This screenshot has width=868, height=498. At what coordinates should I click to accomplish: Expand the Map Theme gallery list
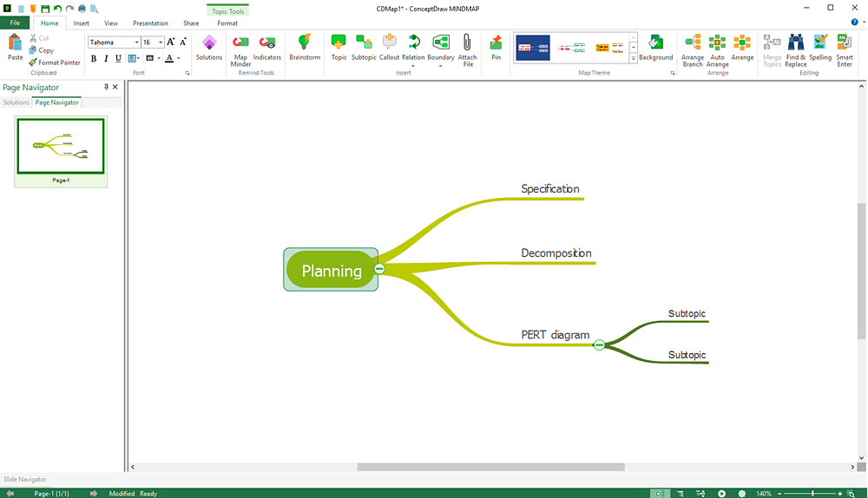coord(634,58)
